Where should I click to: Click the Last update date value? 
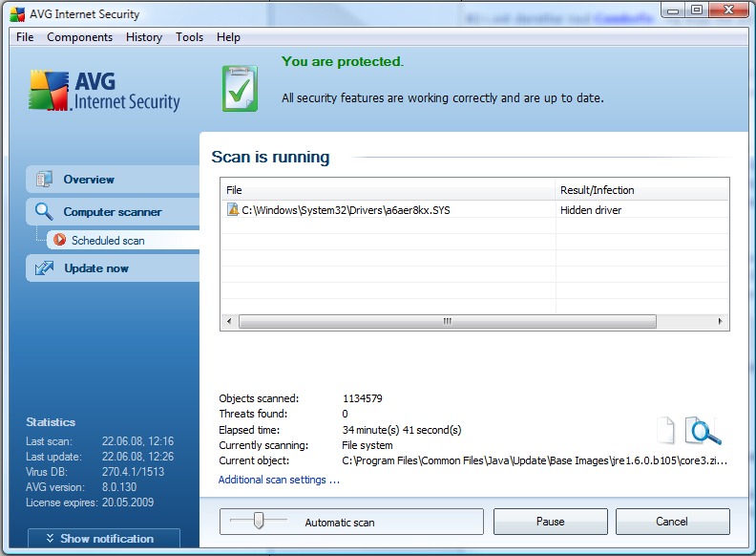137,456
